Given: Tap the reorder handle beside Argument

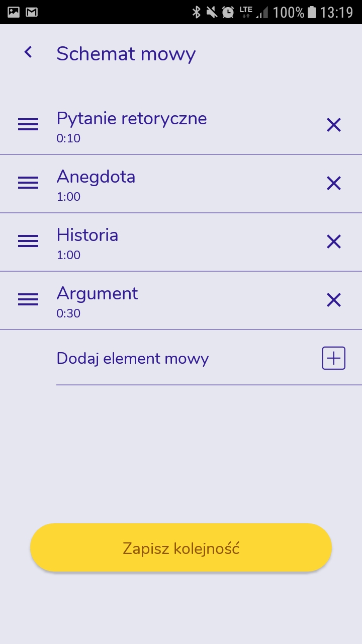Looking at the screenshot, I should (x=28, y=300).
